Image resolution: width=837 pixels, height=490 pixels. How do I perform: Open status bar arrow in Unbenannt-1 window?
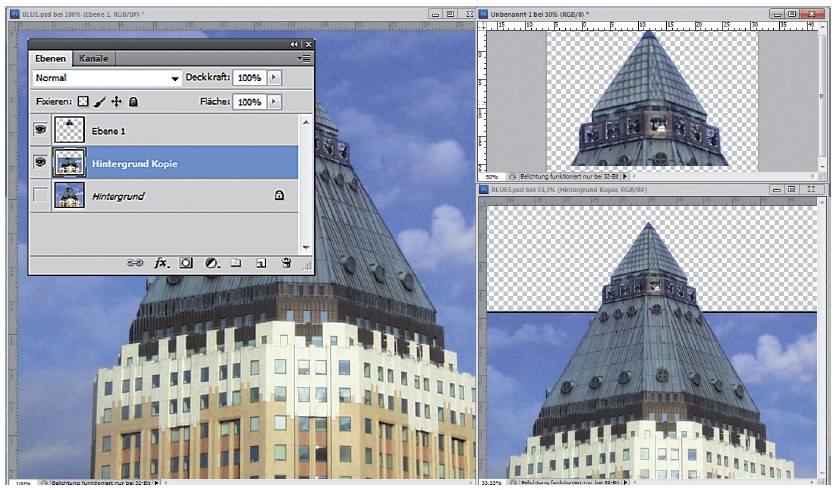625,176
